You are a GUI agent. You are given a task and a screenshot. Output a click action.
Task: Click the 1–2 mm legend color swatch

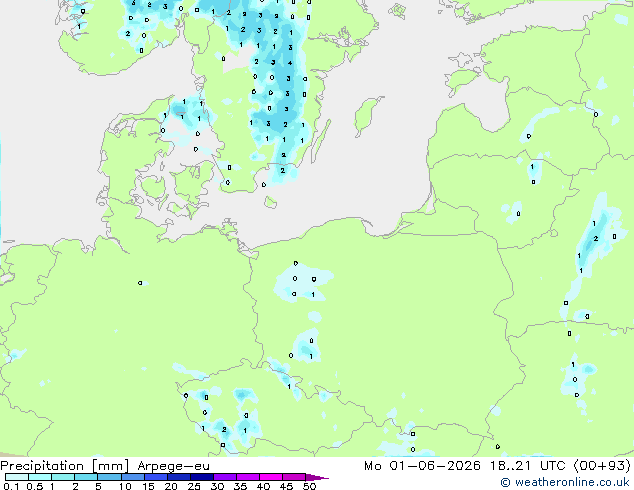(x=63, y=477)
